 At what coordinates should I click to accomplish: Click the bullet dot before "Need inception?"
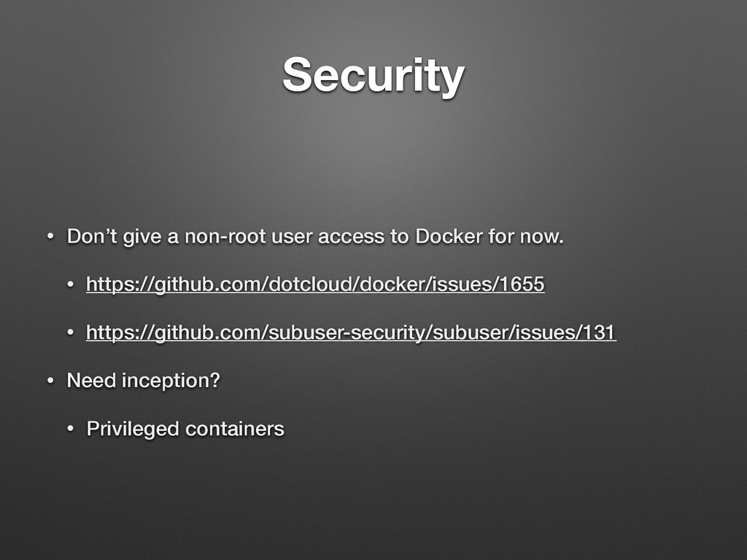(x=50, y=381)
